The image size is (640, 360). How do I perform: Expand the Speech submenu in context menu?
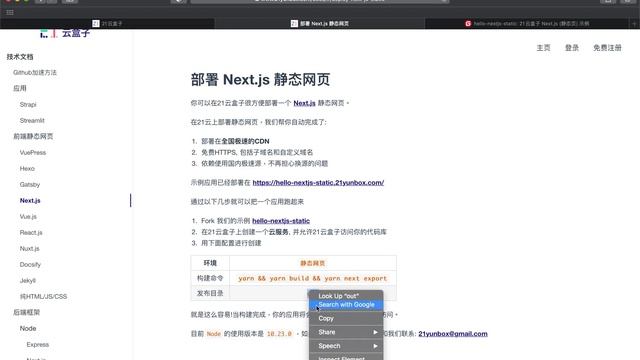click(x=346, y=346)
